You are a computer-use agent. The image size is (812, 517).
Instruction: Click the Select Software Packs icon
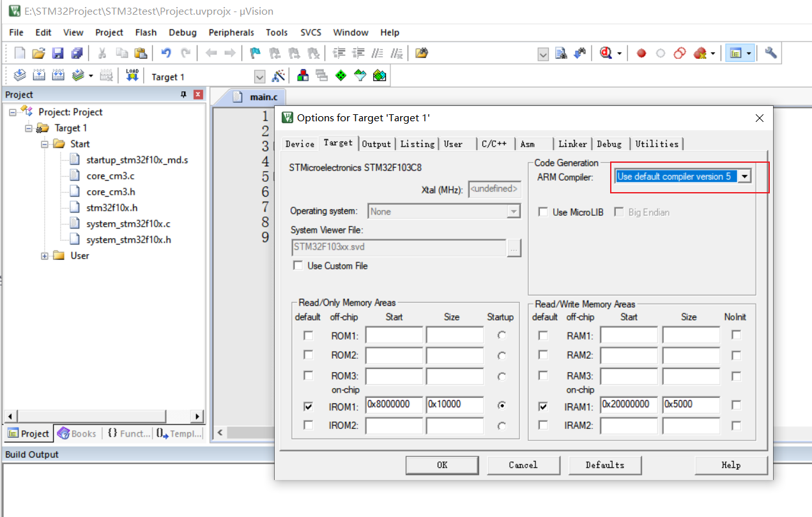360,76
